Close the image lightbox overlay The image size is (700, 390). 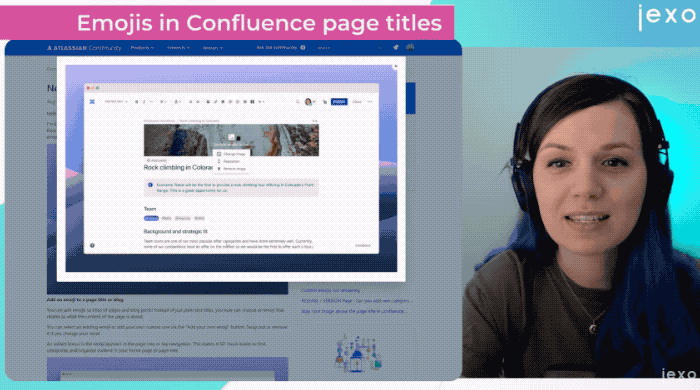tap(395, 66)
